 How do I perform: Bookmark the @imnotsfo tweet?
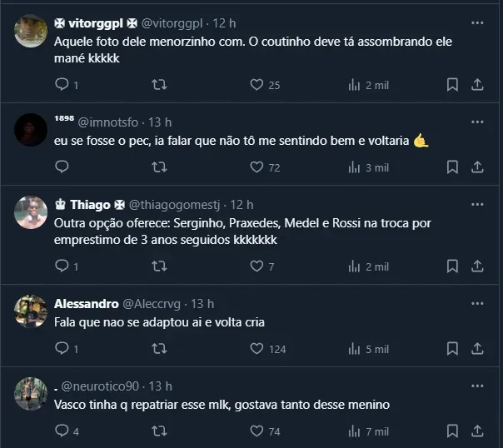click(x=452, y=167)
